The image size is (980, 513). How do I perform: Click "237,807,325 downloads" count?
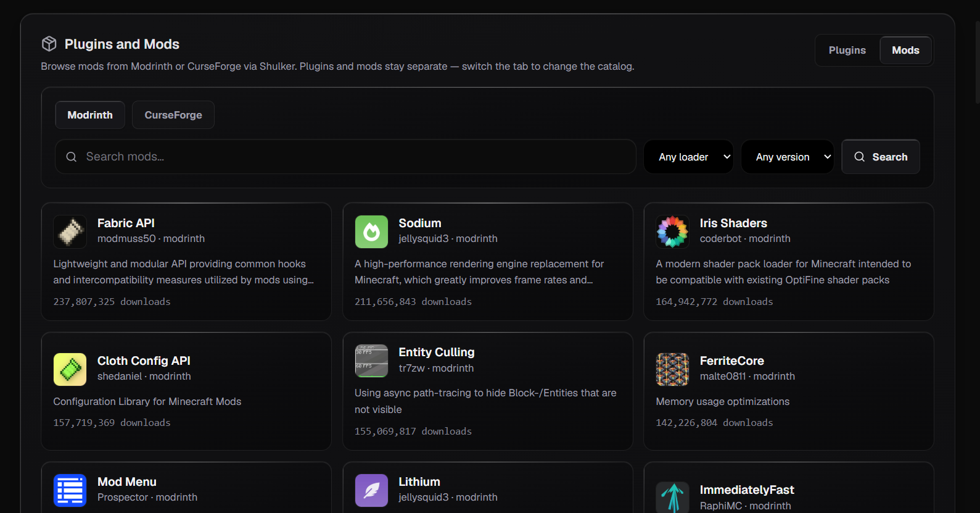112,301
